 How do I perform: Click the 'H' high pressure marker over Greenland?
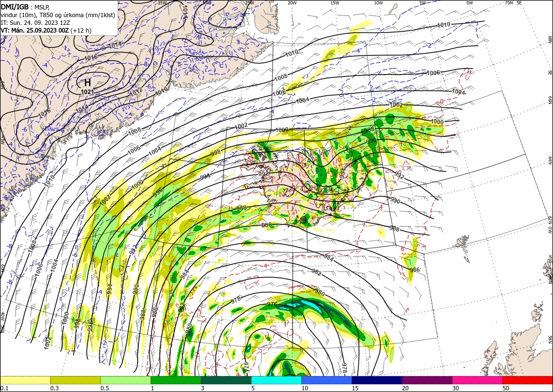87,83
